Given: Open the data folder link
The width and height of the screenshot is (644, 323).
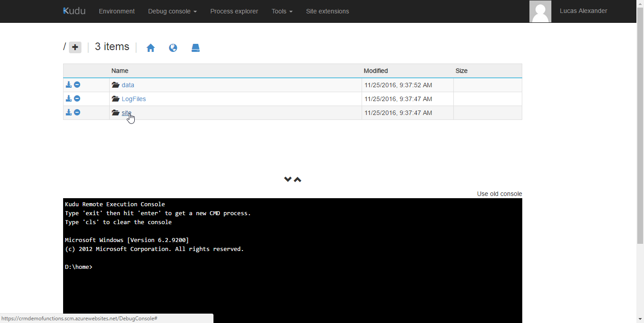Looking at the screenshot, I should [x=128, y=85].
